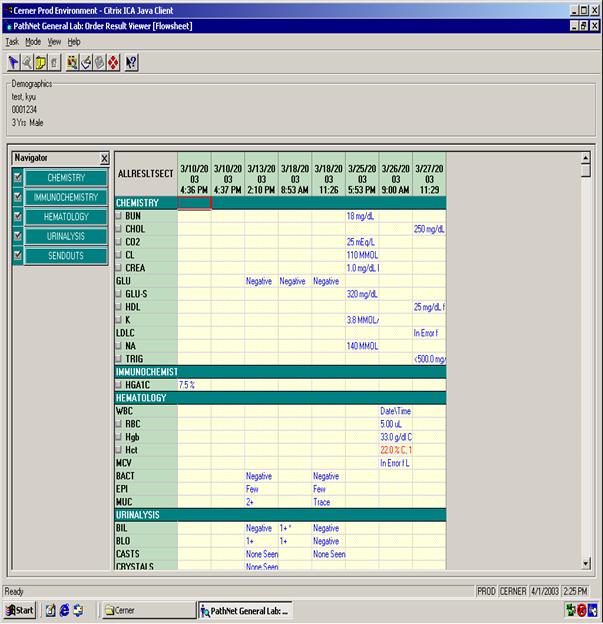Open the Task menu
This screenshot has height=624, width=603.
[x=12, y=42]
